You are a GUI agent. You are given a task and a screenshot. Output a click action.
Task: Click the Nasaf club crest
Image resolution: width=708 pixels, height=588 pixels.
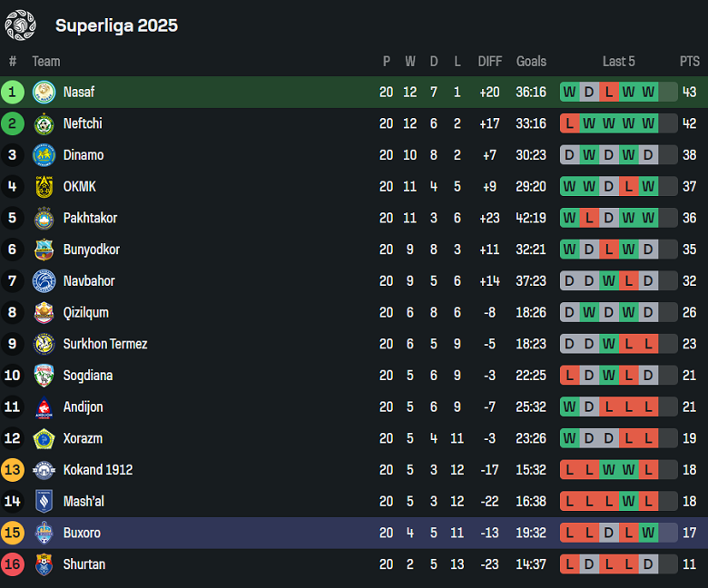click(x=44, y=93)
